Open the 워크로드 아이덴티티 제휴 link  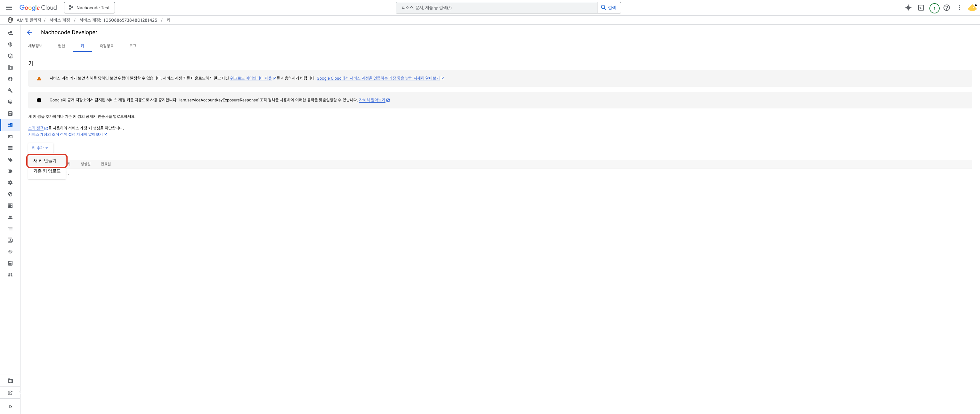click(251, 78)
